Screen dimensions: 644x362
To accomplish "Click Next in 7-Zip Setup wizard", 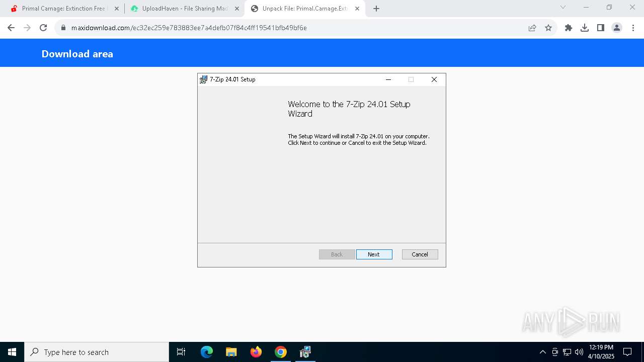I will [374, 254].
